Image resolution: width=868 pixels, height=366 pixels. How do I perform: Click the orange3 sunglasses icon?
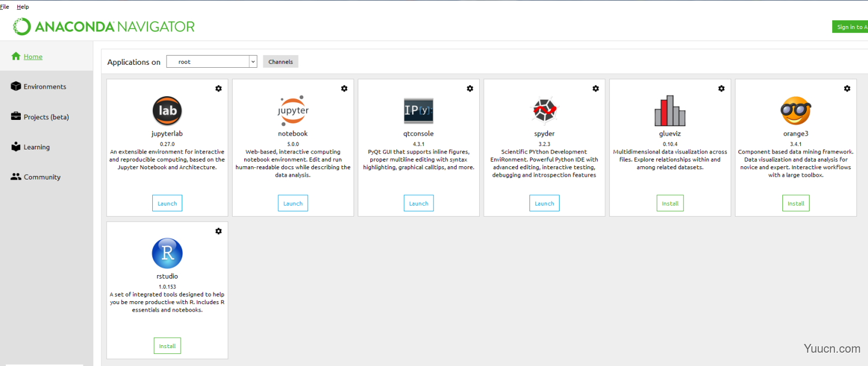[x=796, y=111]
